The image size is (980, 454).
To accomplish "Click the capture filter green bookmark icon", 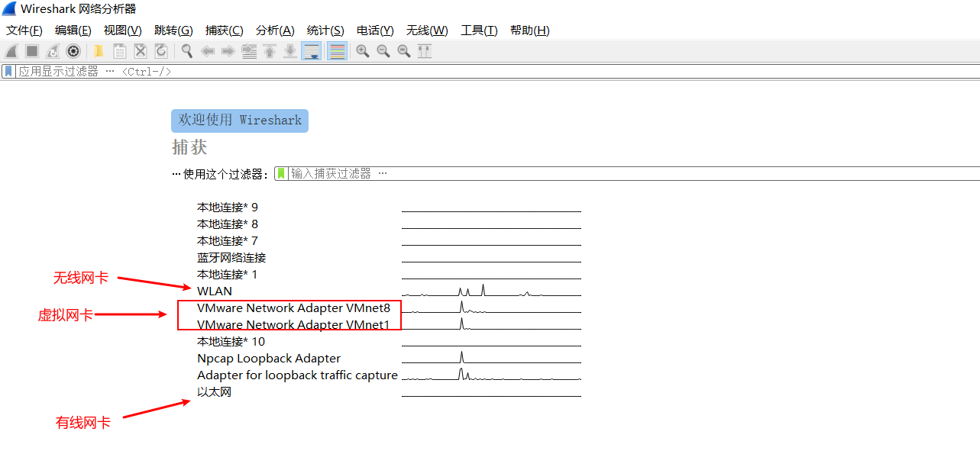I will click(281, 173).
